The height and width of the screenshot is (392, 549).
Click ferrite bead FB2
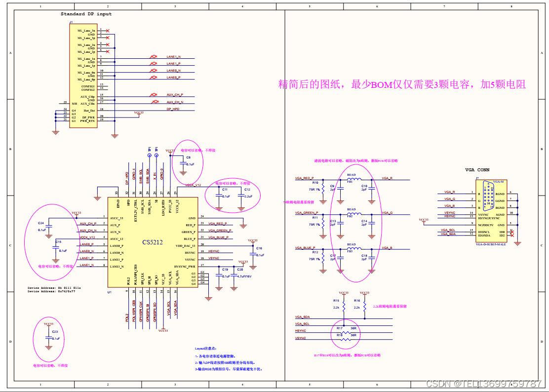[x=354, y=214]
